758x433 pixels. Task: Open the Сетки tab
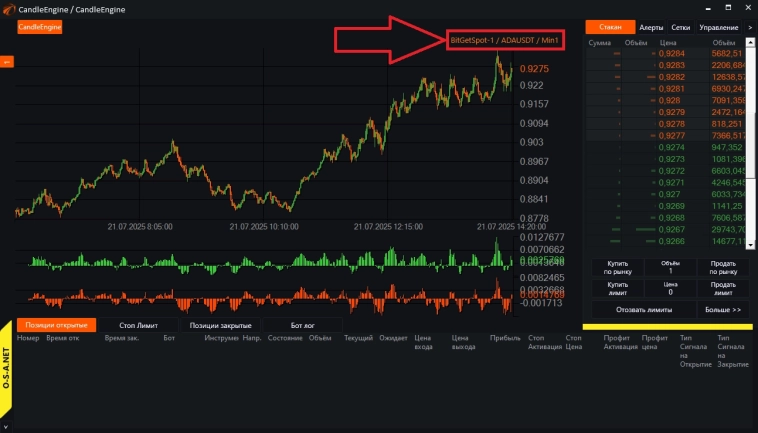680,28
